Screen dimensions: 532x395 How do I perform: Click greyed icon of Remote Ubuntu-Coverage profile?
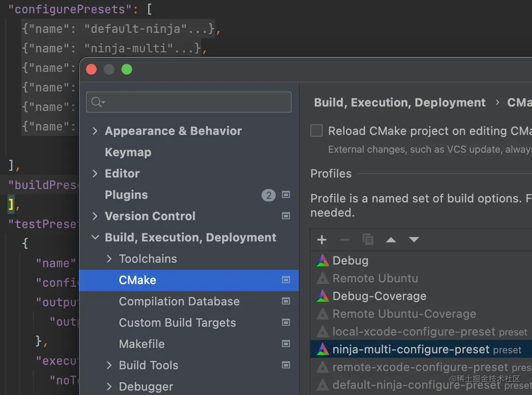pos(323,314)
